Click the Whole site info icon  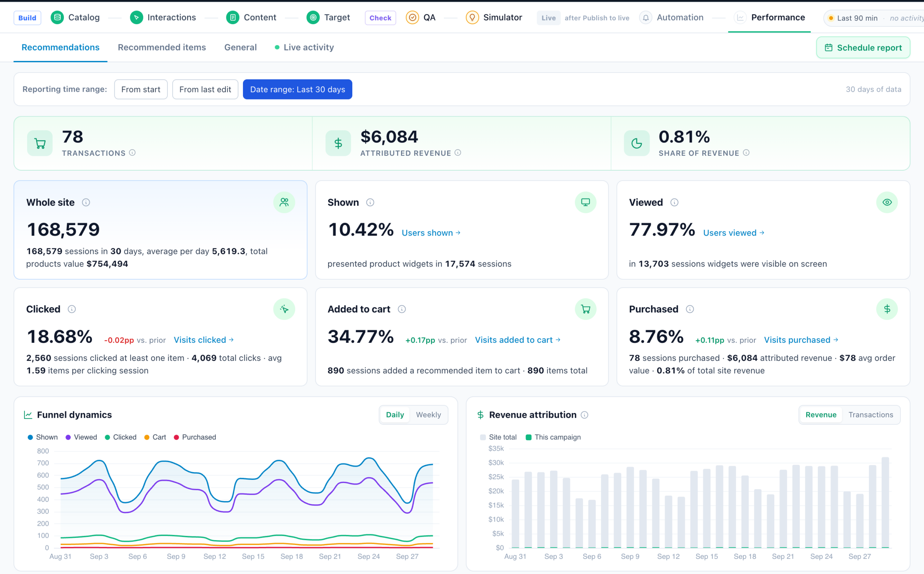(x=86, y=202)
